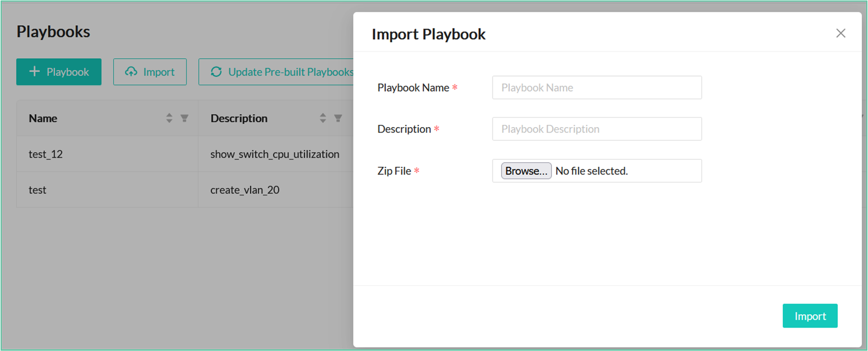Click the cloud upload icon beside Import
868x351 pixels.
tap(131, 72)
